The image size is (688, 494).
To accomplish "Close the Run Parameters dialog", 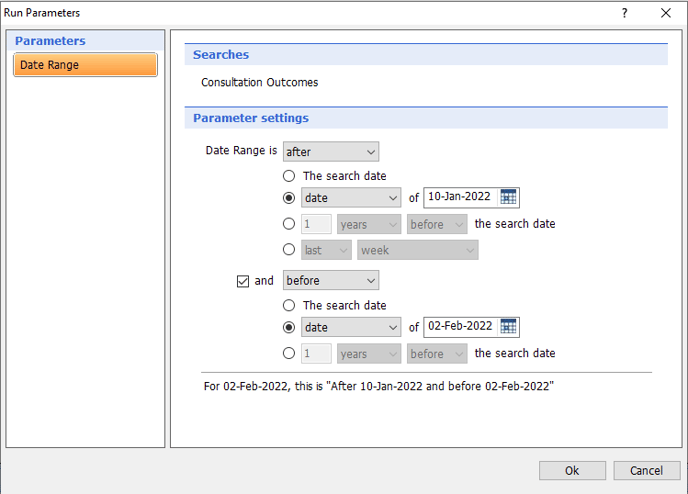I will pos(666,13).
